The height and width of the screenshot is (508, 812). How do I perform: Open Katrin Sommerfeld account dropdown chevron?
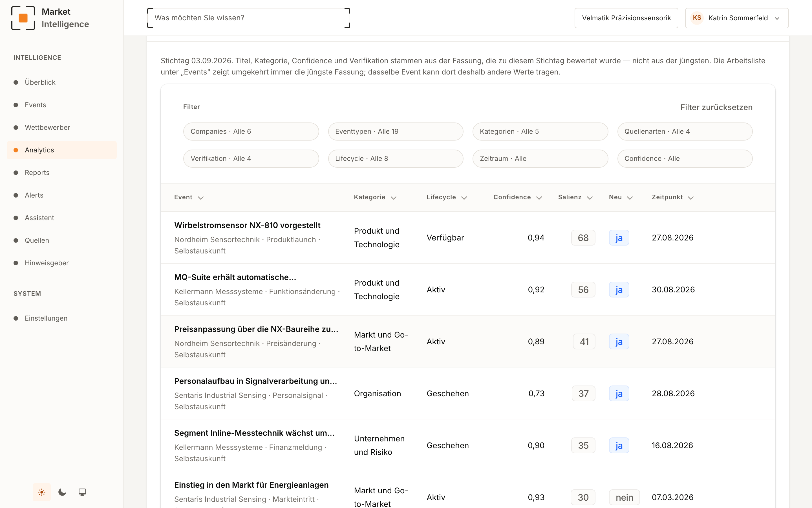[x=777, y=18]
